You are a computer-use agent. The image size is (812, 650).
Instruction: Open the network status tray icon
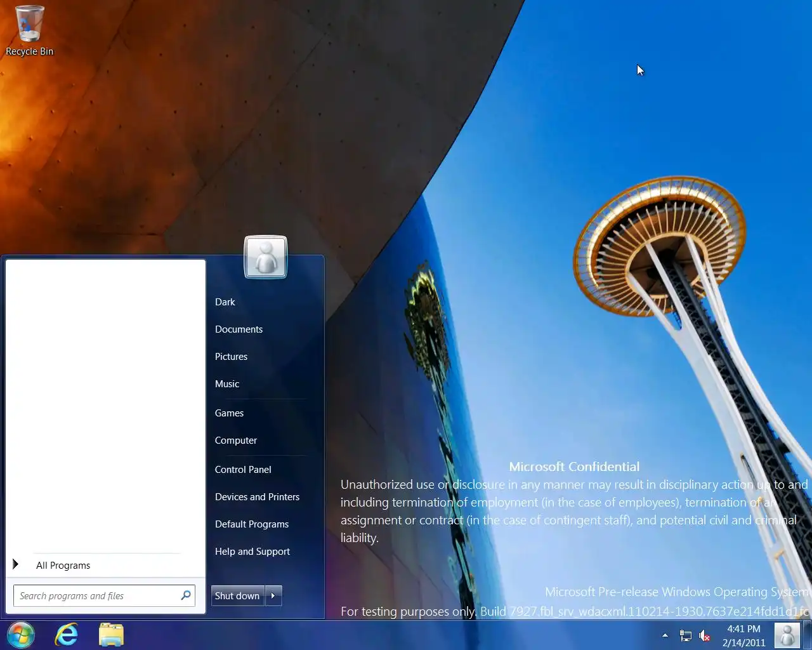[x=685, y=635]
